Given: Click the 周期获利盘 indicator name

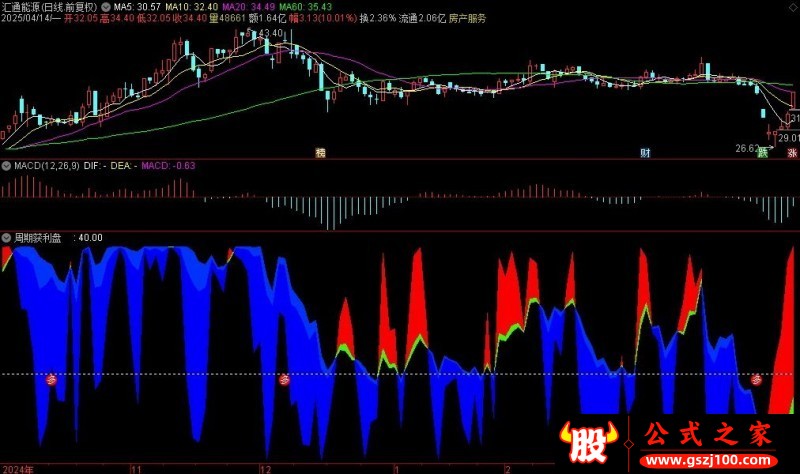Looking at the screenshot, I should (x=38, y=238).
